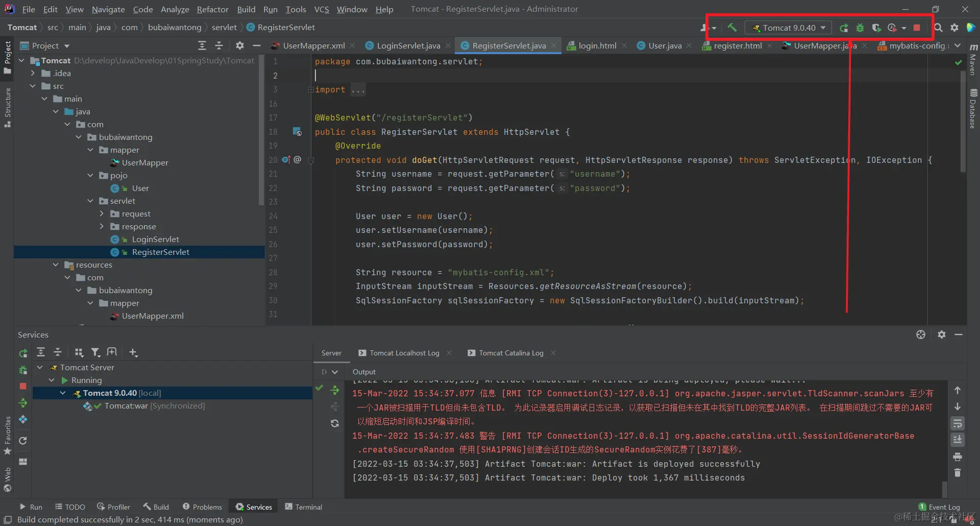Toggle the Favorites tool window

click(8, 435)
